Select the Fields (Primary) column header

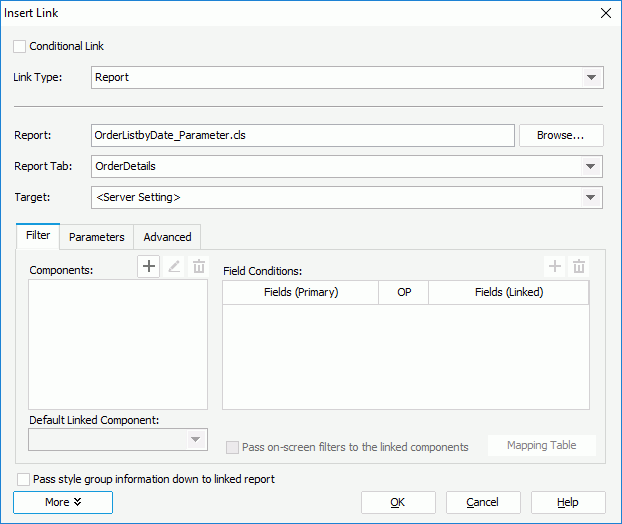click(301, 293)
